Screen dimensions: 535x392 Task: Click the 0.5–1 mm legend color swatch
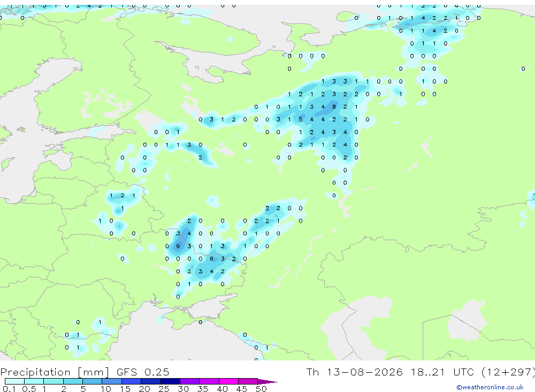[x=34, y=381]
